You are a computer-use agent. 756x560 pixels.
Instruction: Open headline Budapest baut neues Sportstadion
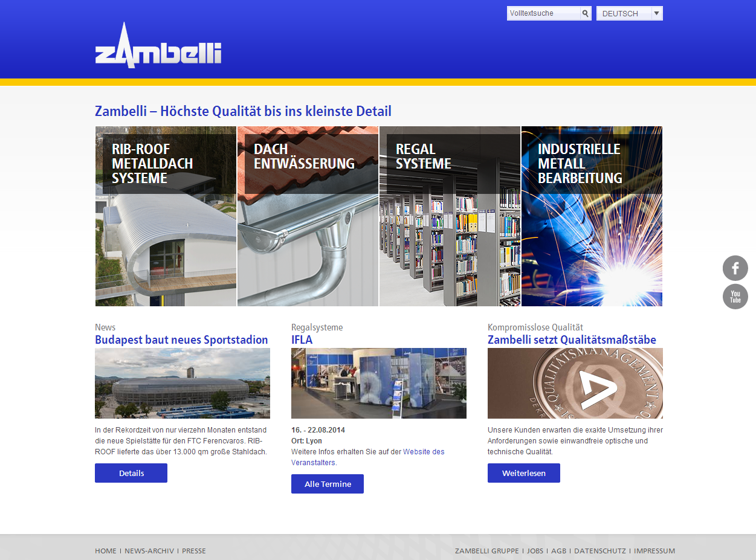click(x=181, y=340)
